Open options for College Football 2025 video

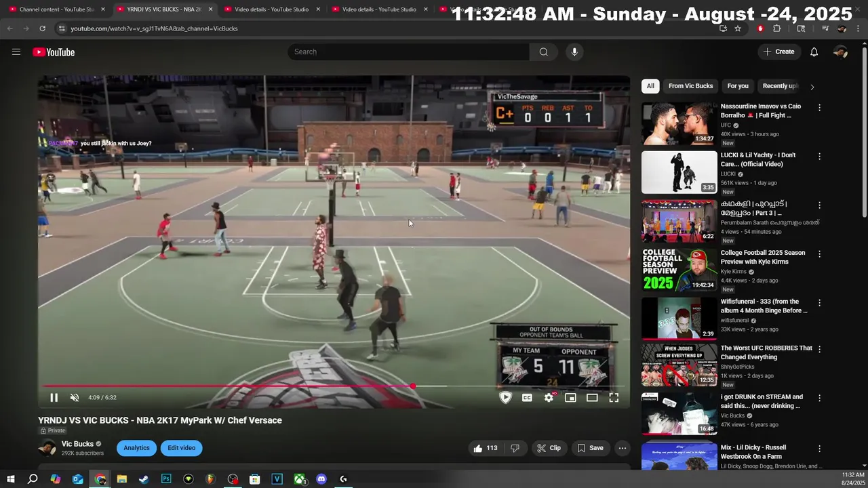click(819, 254)
